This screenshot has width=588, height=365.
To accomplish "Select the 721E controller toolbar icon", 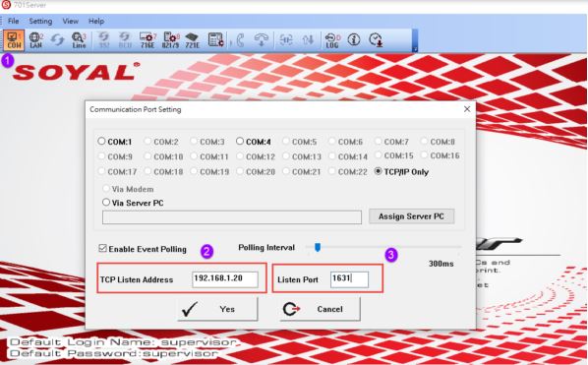I will pyautogui.click(x=192, y=39).
